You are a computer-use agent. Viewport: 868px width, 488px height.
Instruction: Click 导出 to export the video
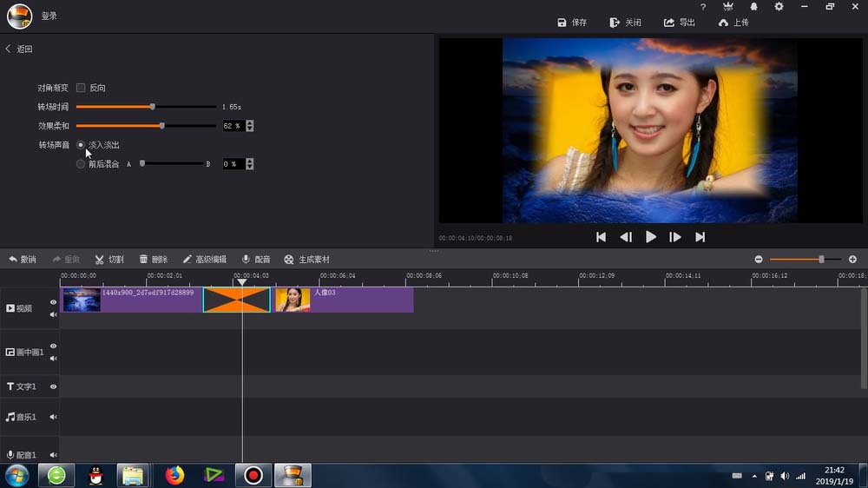[x=680, y=23]
